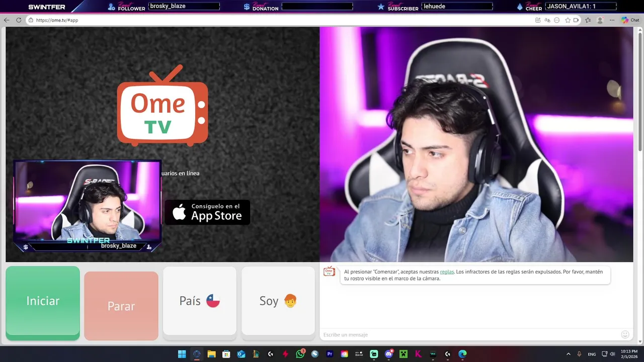Open Minecraft from taskbar
Viewport: 644px width, 362px height.
click(404, 354)
